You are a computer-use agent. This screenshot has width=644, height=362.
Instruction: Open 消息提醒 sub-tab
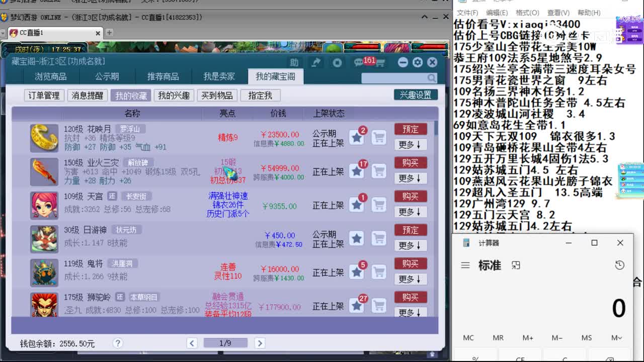(x=87, y=96)
